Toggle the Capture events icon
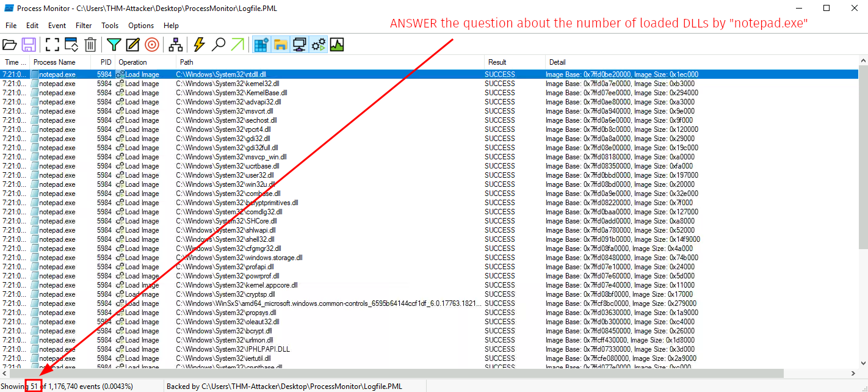Screen dimensions: 868x392 52,45
